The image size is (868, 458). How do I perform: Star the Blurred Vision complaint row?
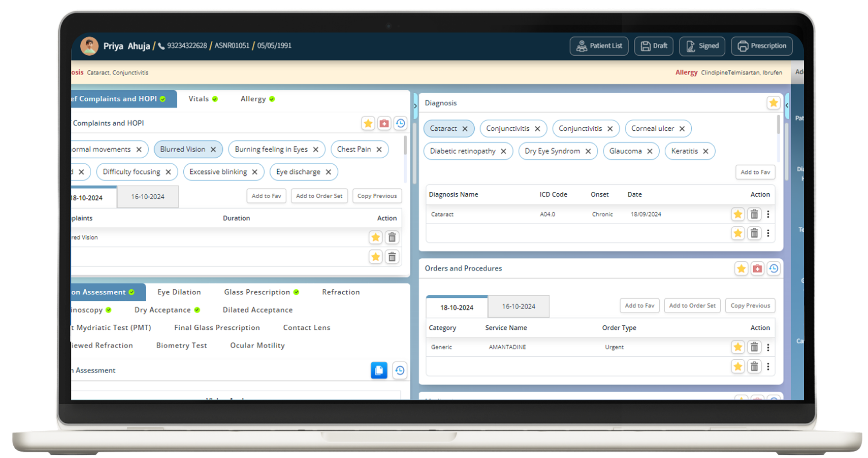click(375, 238)
